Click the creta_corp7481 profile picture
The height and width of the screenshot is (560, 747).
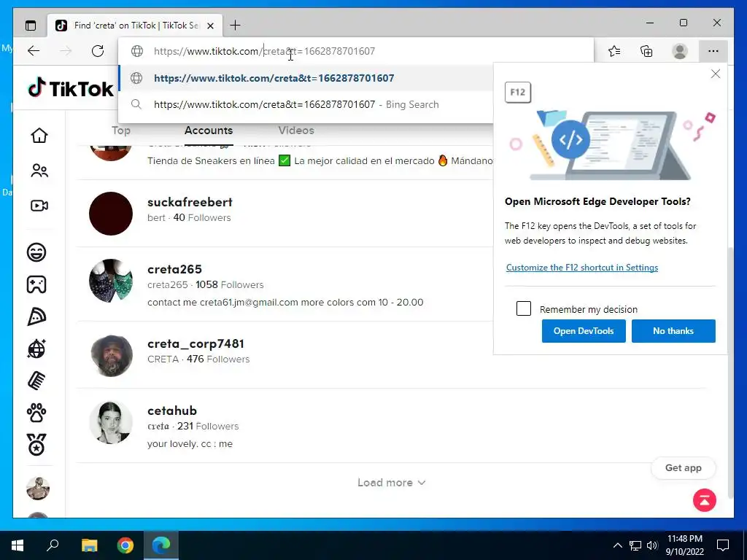point(112,355)
